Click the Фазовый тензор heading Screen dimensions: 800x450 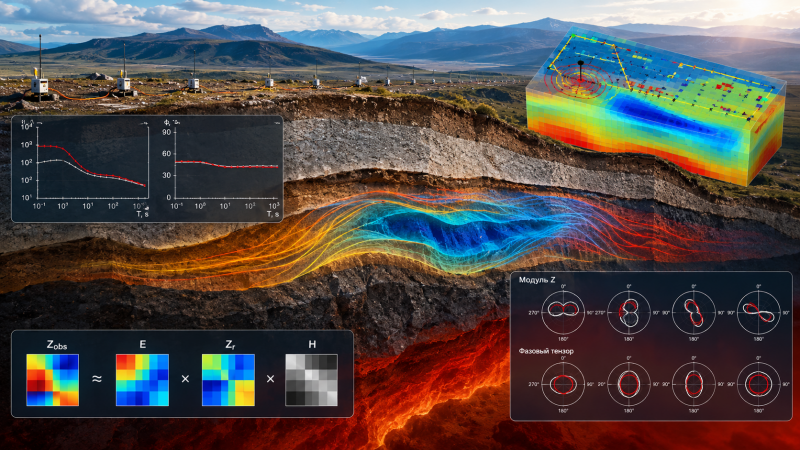[546, 351]
